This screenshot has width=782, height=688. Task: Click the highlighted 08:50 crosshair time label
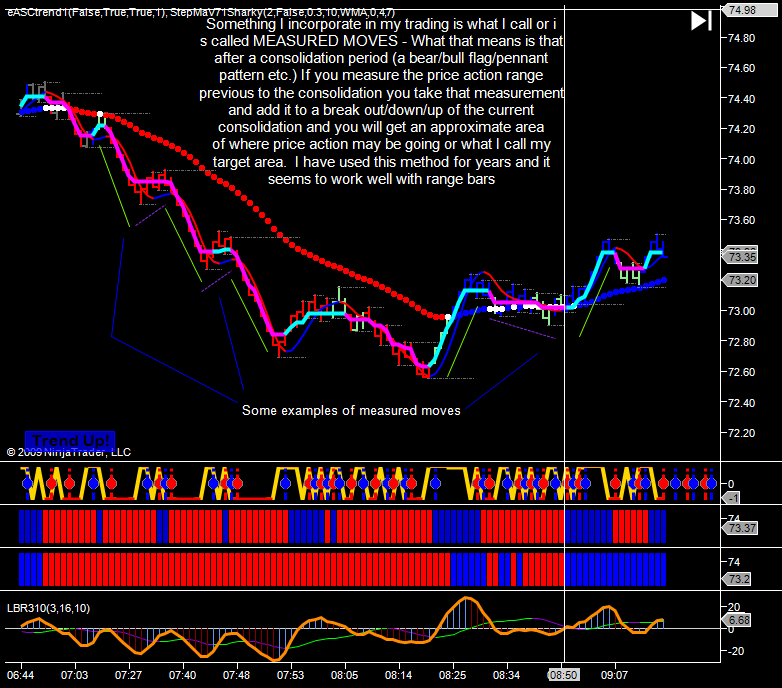pyautogui.click(x=563, y=675)
